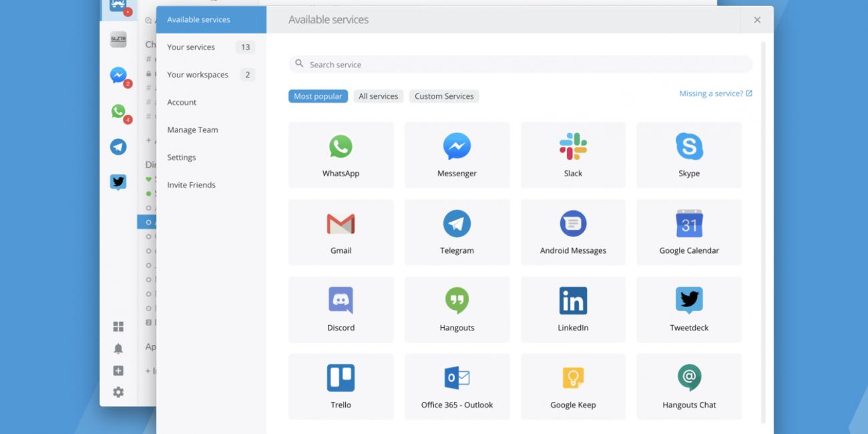
Task: Click the services list vertical scrollbar
Action: pyautogui.click(x=764, y=232)
